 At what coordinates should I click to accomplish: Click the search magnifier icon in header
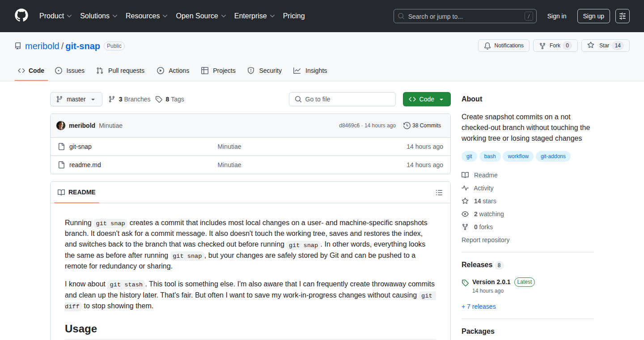(x=401, y=17)
